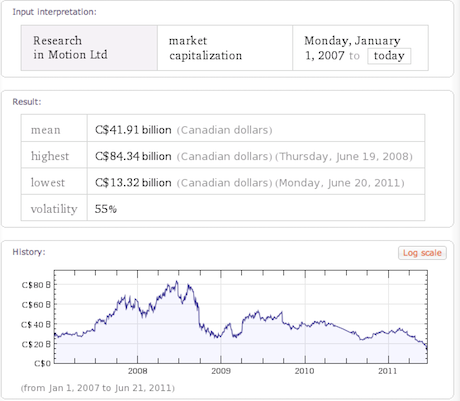This screenshot has height=401, width=460.
Task: Select the 'highest' row label
Action: click(50, 156)
